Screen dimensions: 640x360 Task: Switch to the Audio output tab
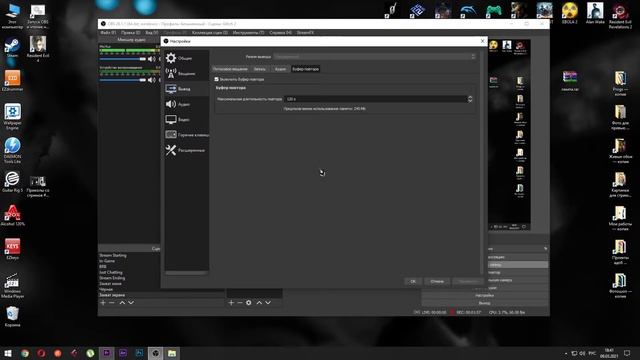pos(280,69)
